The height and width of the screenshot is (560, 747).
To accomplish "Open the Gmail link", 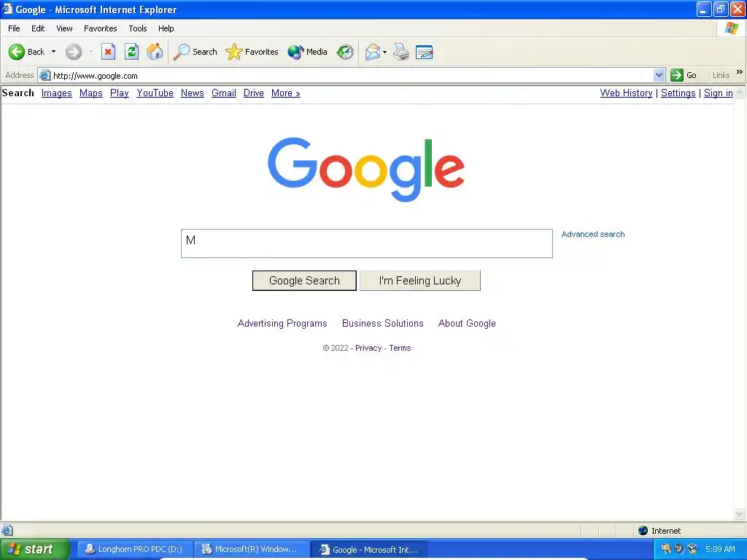I will (224, 93).
